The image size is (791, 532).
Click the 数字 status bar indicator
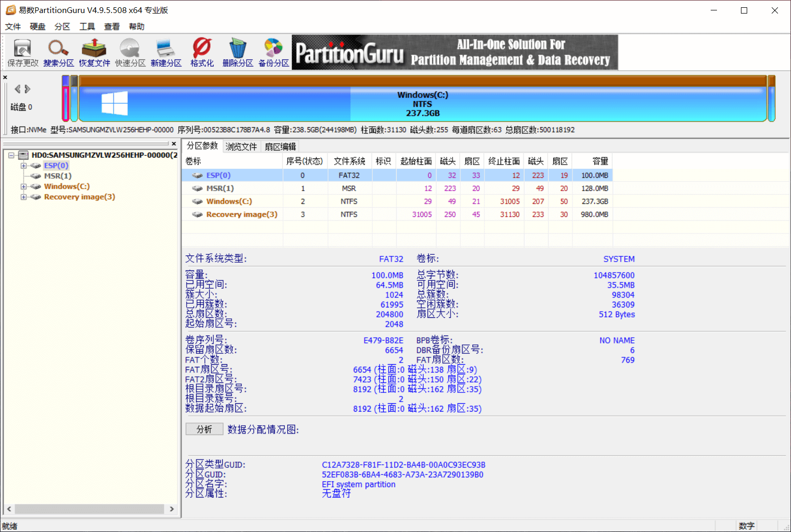click(747, 526)
